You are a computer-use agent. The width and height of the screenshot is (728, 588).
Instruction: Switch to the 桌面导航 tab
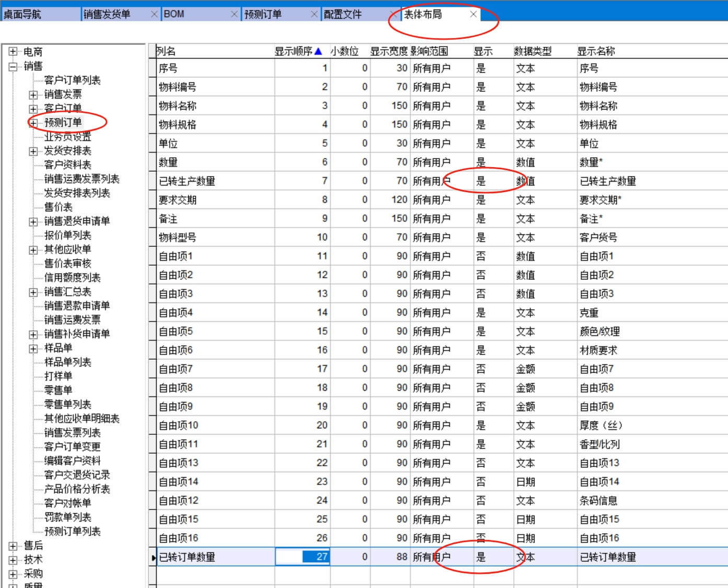coord(22,14)
